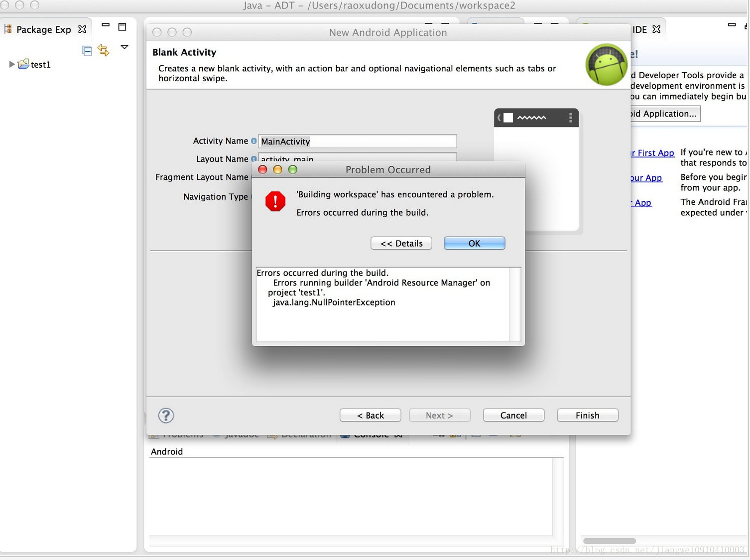Maximize the Package Explorer view

122,27
